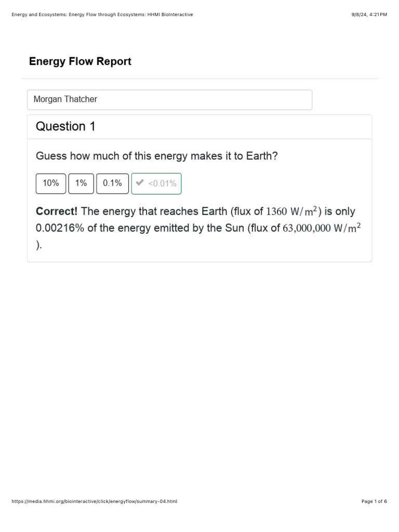Click the green checkmark icon
Viewport: 399px width, 532px height.
(x=139, y=183)
